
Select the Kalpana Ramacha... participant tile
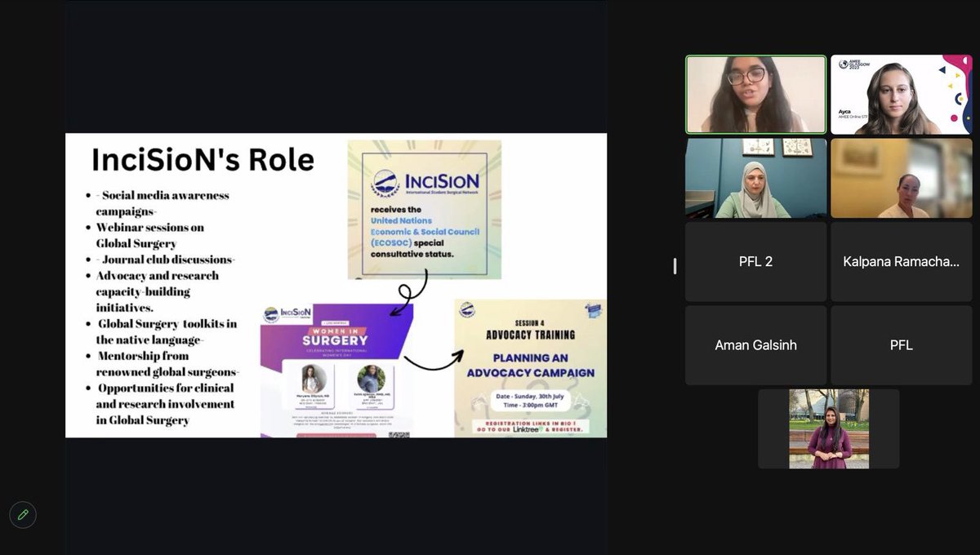click(x=902, y=262)
